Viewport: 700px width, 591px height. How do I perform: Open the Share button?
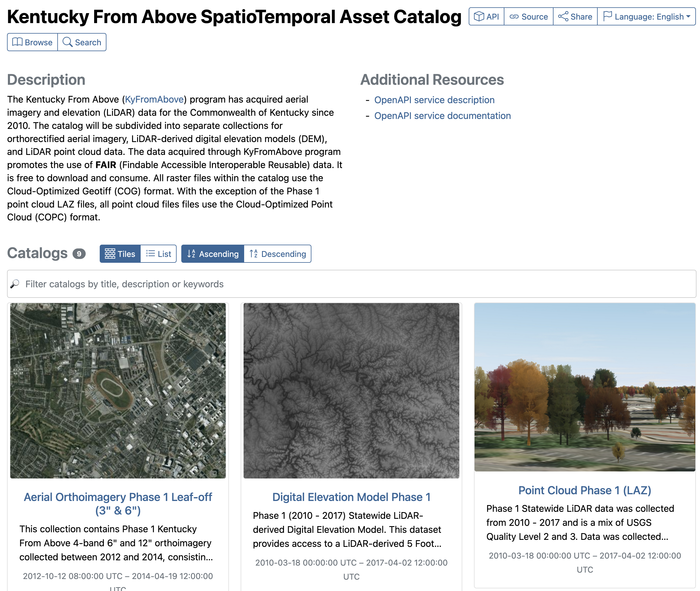(x=575, y=16)
